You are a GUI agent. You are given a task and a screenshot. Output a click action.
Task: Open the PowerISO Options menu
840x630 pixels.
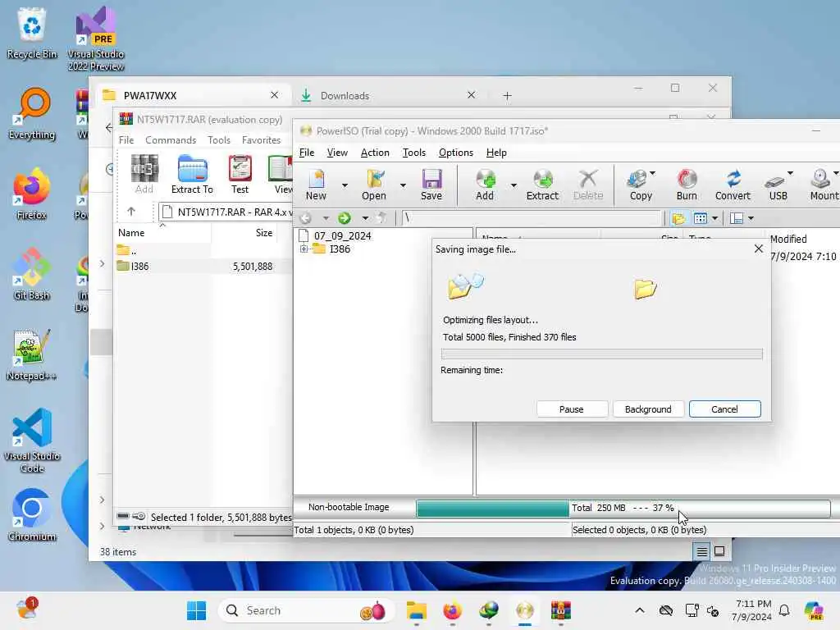[x=456, y=153]
